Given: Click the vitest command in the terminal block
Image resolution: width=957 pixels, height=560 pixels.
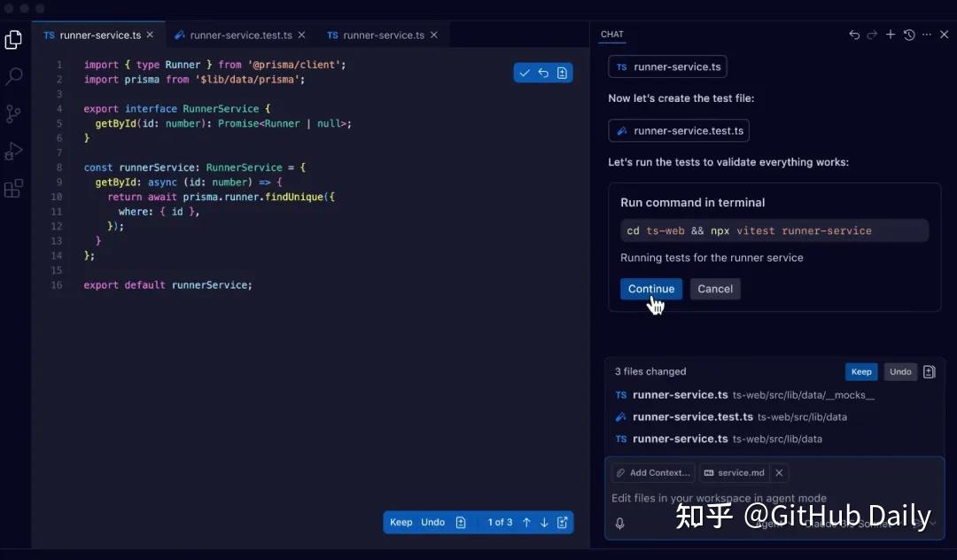Looking at the screenshot, I should [774, 230].
